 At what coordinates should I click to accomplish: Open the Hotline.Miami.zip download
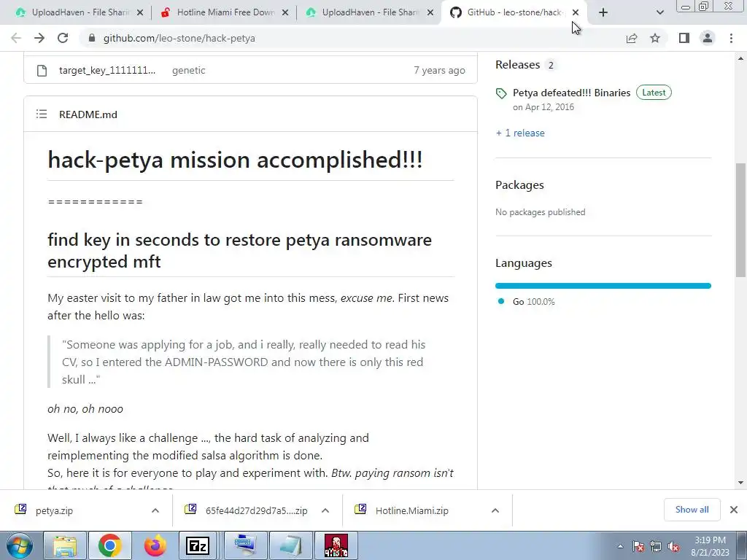click(411, 511)
